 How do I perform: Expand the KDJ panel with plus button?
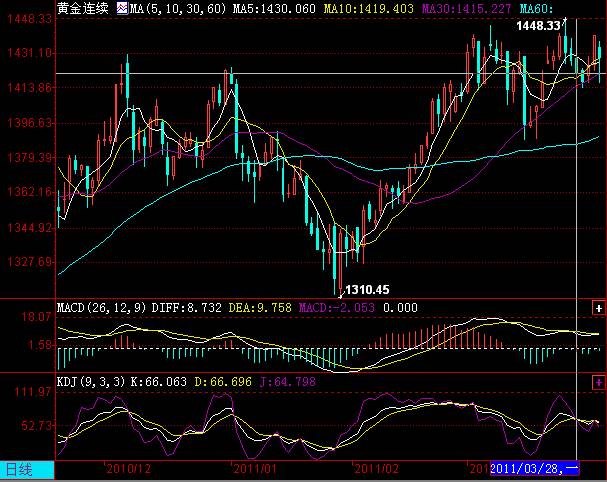point(598,383)
